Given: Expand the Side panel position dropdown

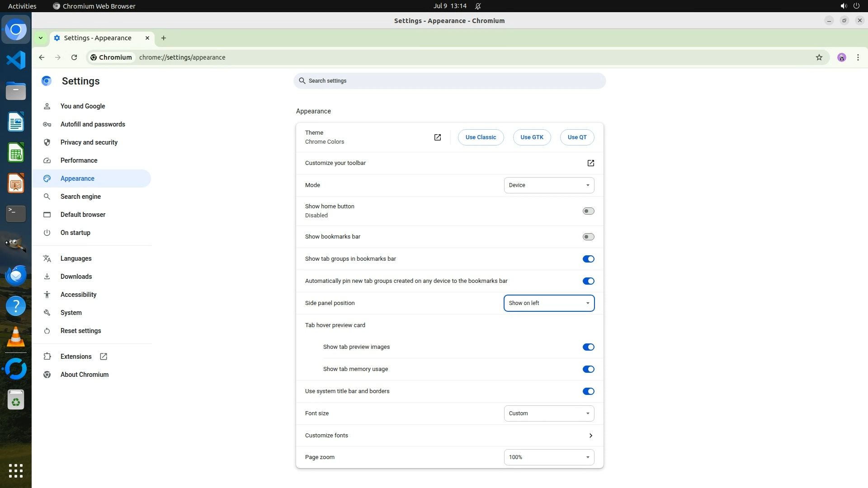Looking at the screenshot, I should [x=549, y=303].
